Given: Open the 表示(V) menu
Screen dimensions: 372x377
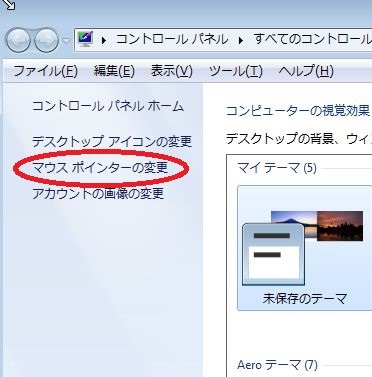Looking at the screenshot, I should pyautogui.click(x=172, y=71).
